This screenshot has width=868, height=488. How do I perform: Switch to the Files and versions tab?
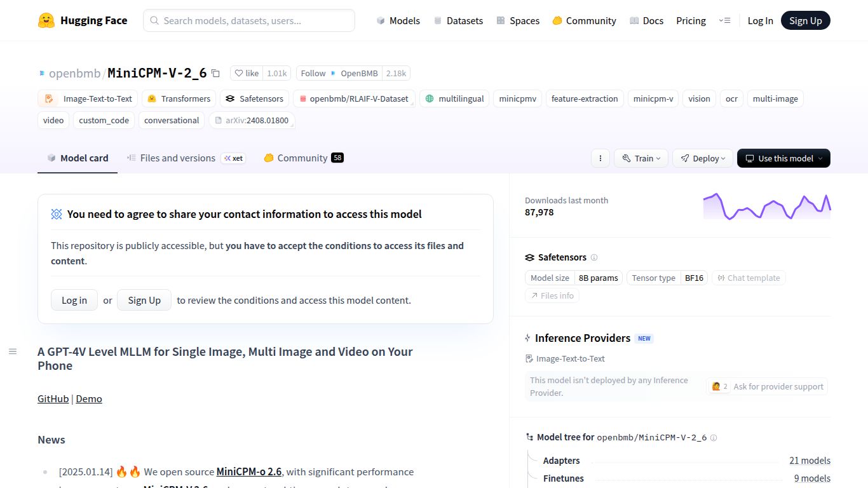tap(177, 158)
